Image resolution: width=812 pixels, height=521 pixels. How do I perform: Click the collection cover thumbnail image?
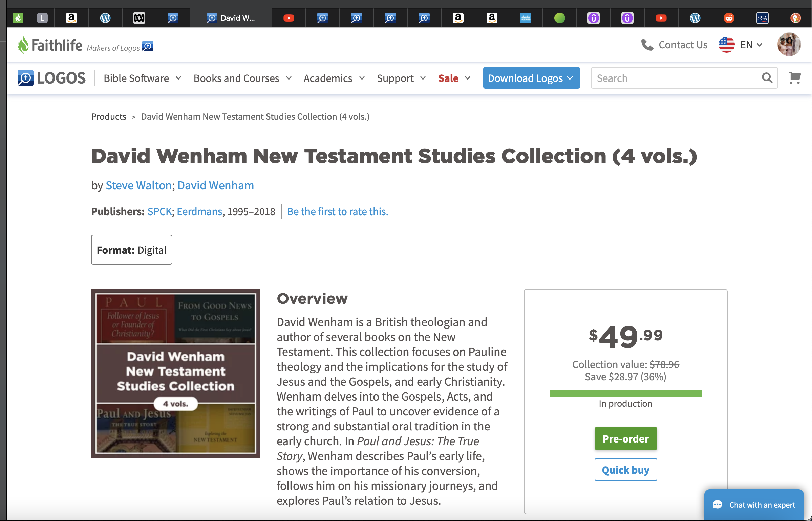175,373
